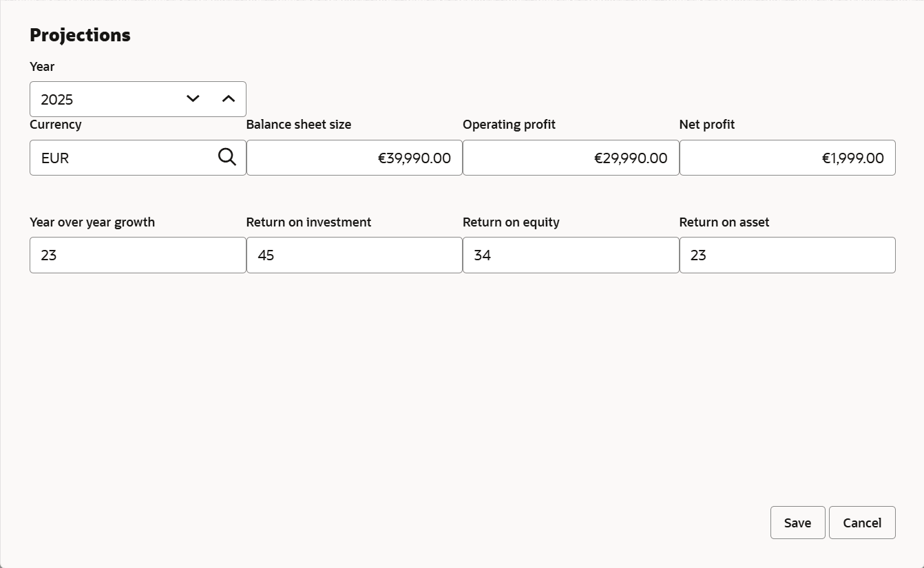Click the Currency label text
The width and height of the screenshot is (924, 568).
tap(56, 125)
